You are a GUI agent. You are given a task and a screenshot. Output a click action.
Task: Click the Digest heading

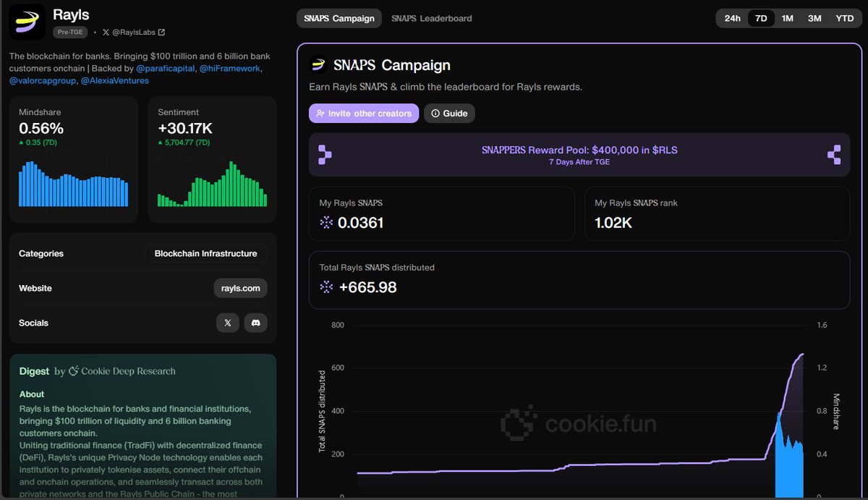tap(34, 371)
